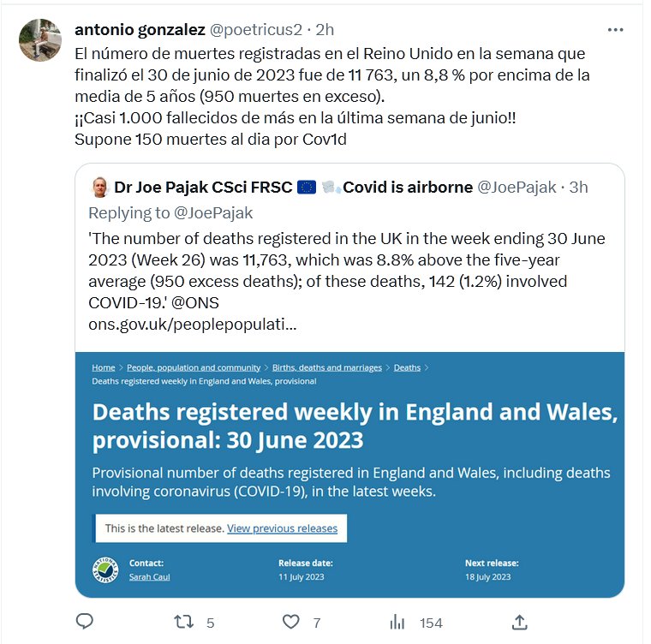This screenshot has width=651, height=644.
Task: View tweet analytics bar chart icon
Action: point(397,623)
